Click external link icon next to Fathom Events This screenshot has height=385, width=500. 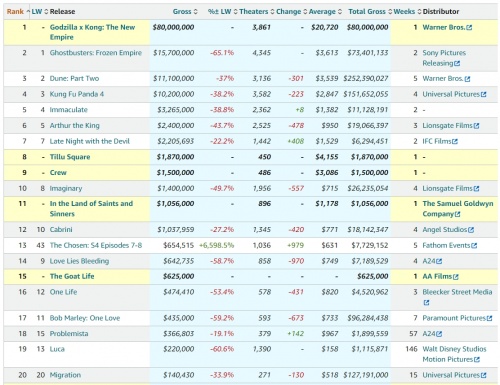pos(474,246)
